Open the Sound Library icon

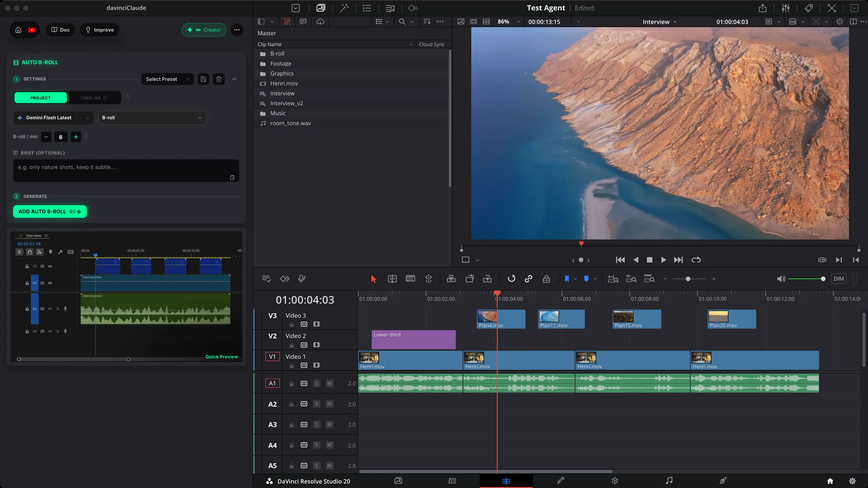[x=390, y=8]
